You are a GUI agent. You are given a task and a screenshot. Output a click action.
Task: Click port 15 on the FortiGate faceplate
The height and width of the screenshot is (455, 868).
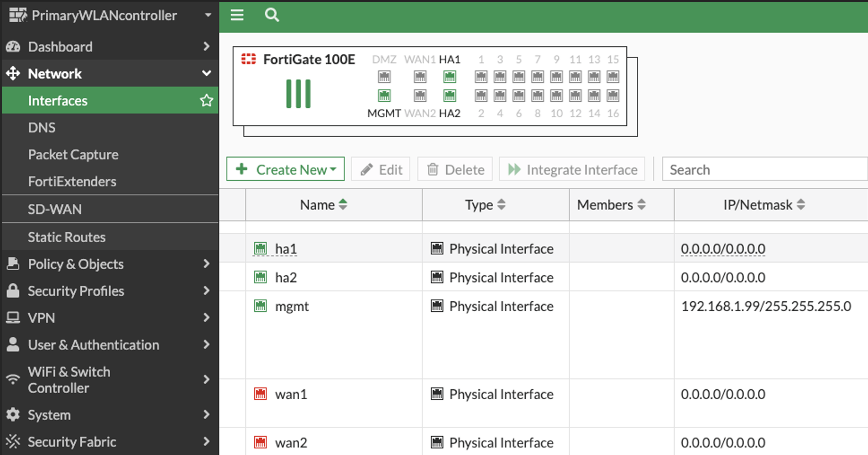(613, 77)
